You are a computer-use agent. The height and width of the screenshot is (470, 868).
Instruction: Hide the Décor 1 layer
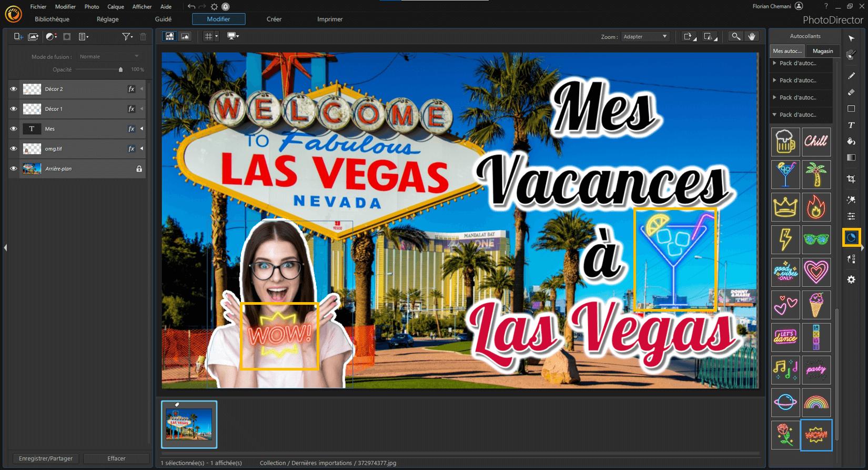(14, 109)
